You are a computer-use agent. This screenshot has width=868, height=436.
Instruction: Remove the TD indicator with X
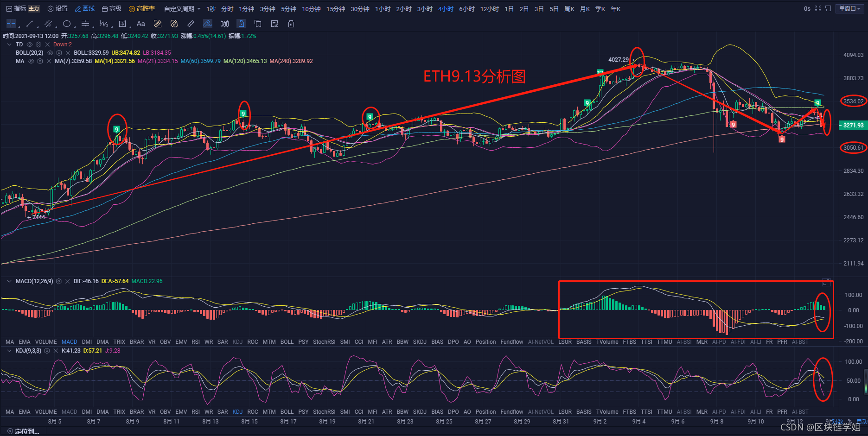[47, 44]
